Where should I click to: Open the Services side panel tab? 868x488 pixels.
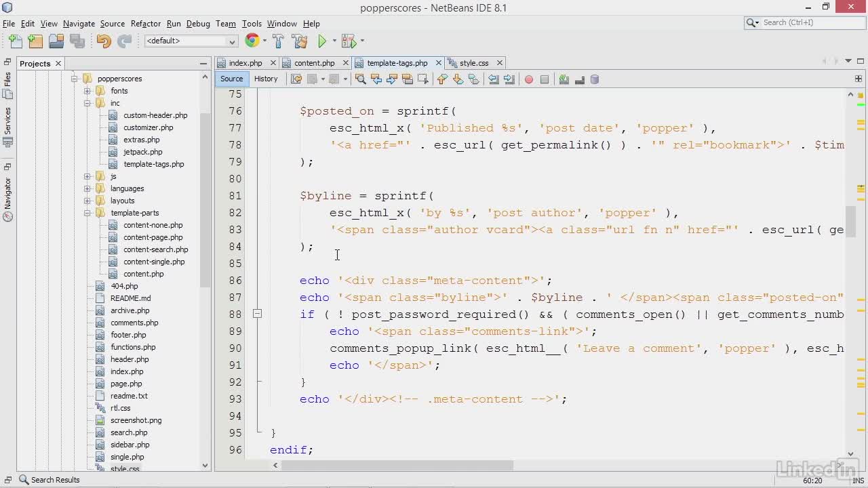(x=7, y=127)
